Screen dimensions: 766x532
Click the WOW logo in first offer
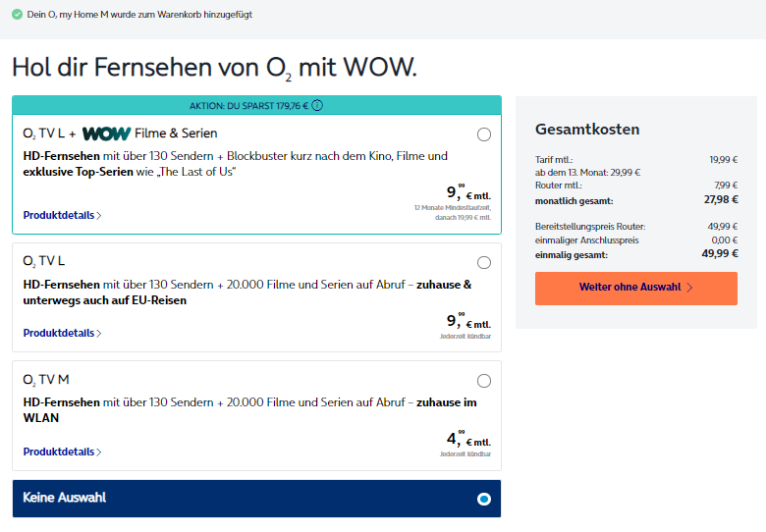point(106,133)
